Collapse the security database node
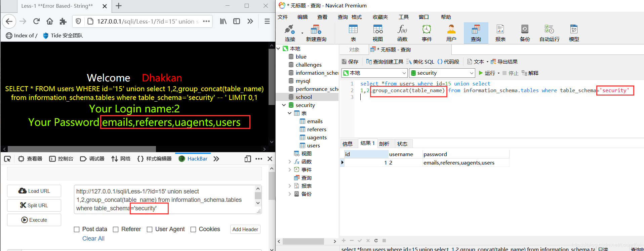 (284, 105)
